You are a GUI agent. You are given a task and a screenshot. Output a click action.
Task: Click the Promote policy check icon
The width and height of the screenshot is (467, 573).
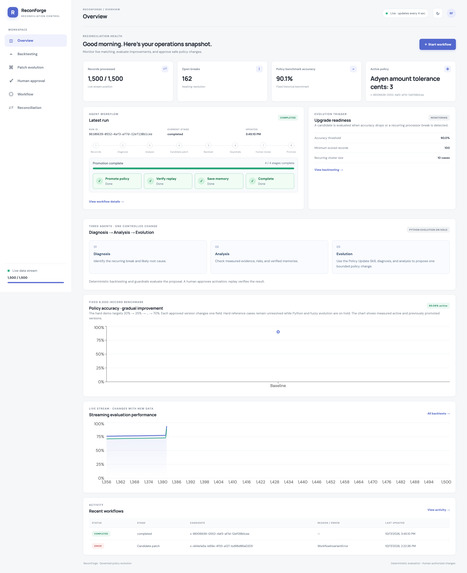click(x=99, y=181)
